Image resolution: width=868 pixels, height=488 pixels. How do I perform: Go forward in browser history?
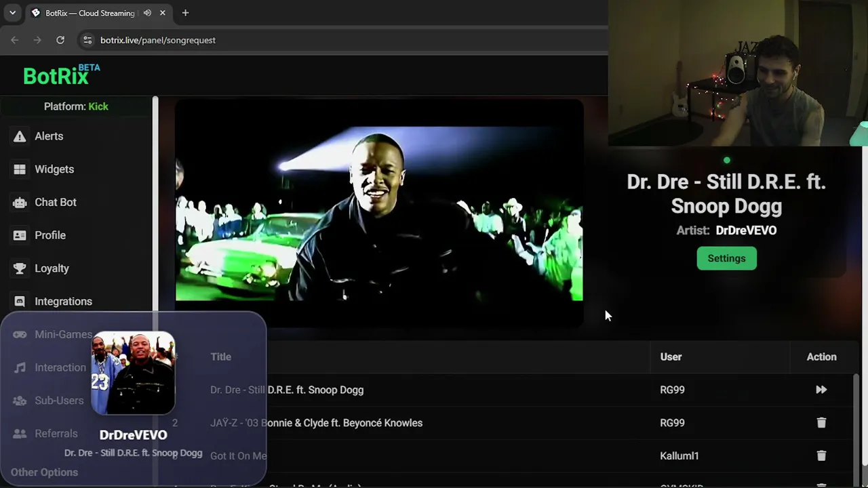[37, 40]
